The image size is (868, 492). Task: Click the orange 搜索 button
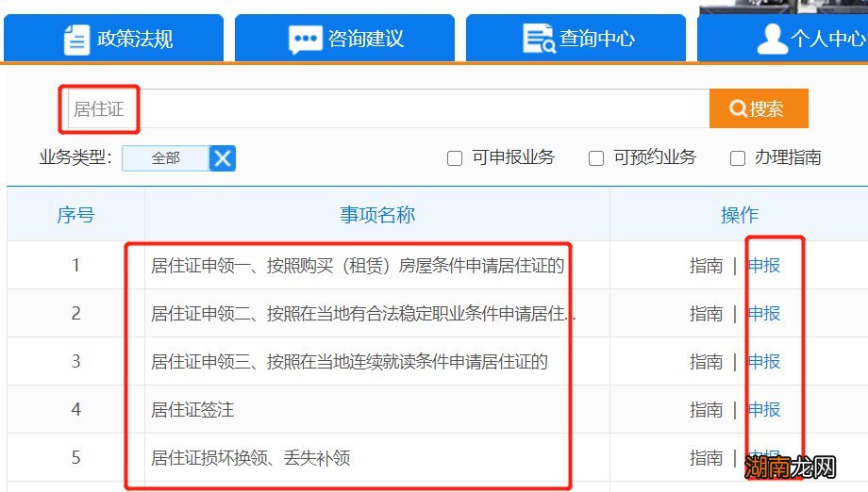pos(759,108)
